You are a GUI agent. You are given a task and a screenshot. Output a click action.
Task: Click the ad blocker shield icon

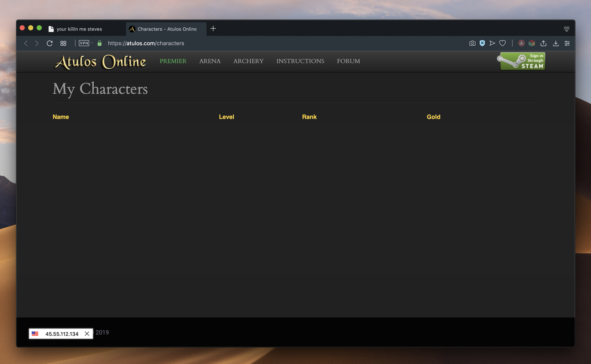point(482,43)
